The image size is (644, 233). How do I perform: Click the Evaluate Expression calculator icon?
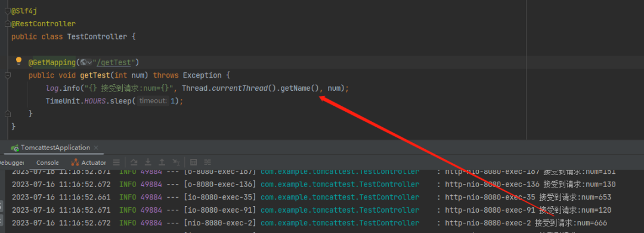(194, 162)
